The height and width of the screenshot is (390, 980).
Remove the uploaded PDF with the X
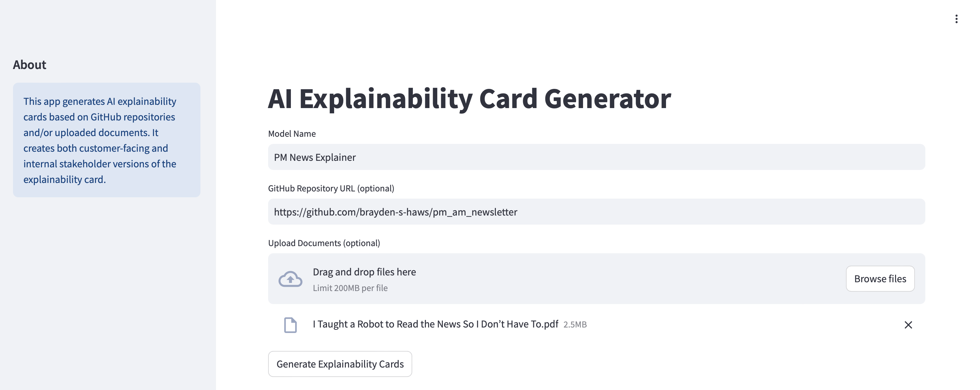pos(908,325)
